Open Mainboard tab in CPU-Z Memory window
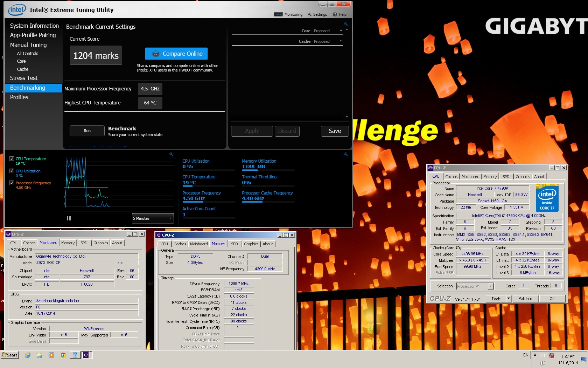The width and height of the screenshot is (588, 368). point(199,244)
